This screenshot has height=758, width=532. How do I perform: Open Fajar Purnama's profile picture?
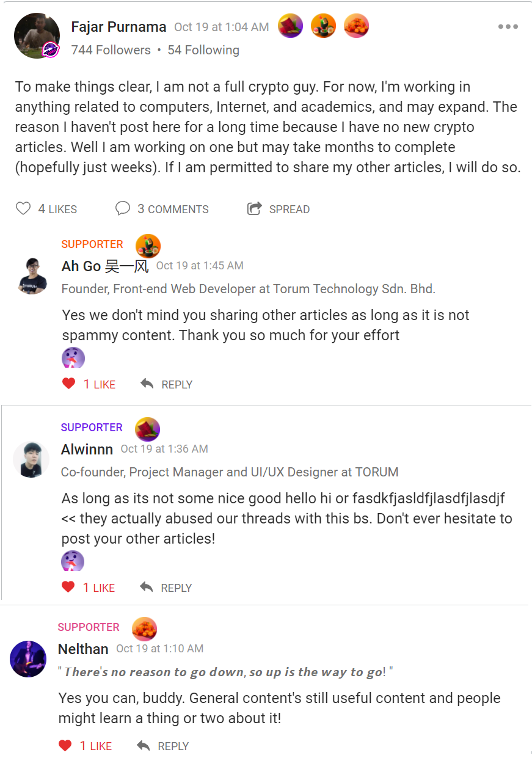[x=37, y=35]
